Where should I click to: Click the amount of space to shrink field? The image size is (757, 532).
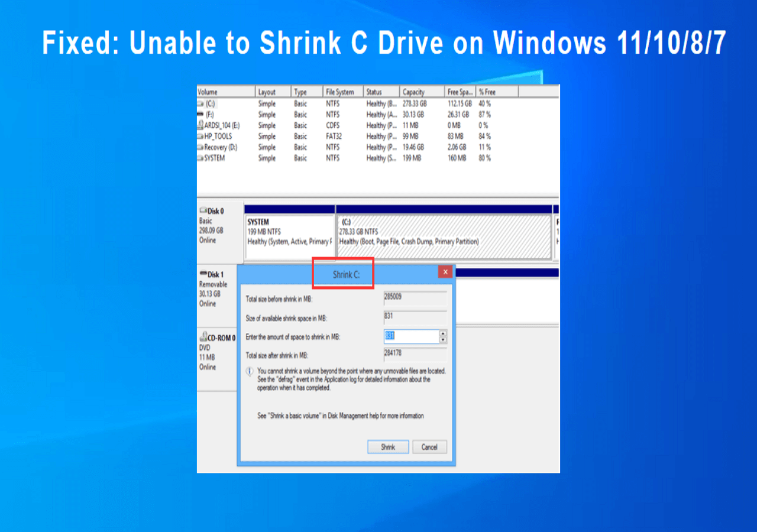412,336
